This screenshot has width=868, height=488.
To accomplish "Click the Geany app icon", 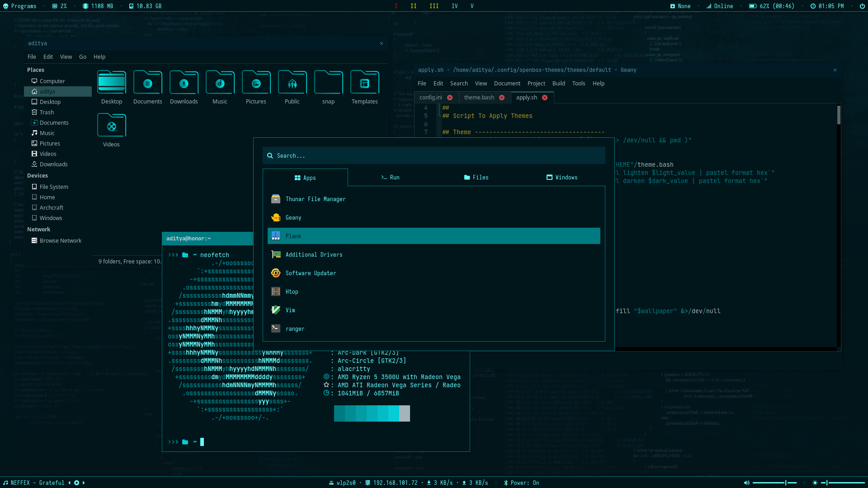I will [276, 218].
